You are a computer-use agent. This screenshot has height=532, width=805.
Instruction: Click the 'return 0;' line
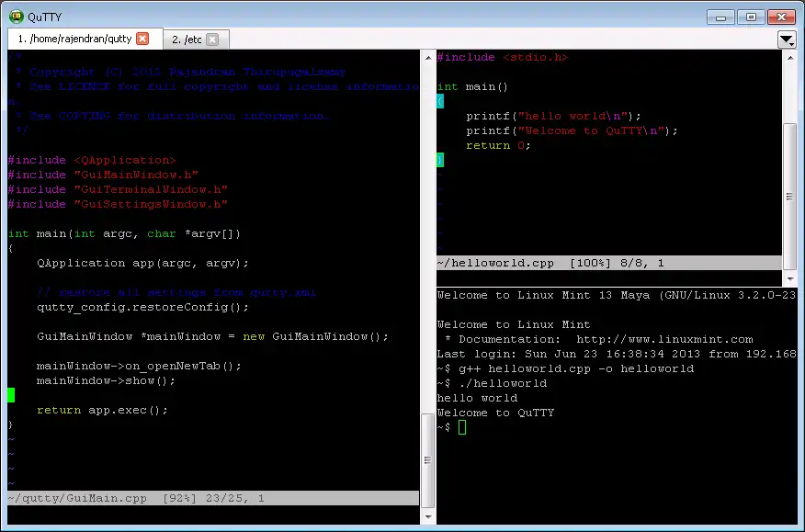coord(498,145)
